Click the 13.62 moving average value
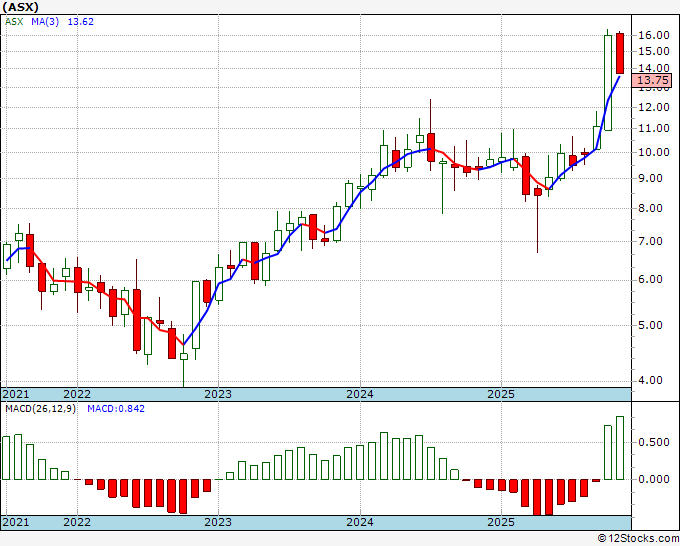Viewport: 680px width, 546px height. click(x=81, y=22)
